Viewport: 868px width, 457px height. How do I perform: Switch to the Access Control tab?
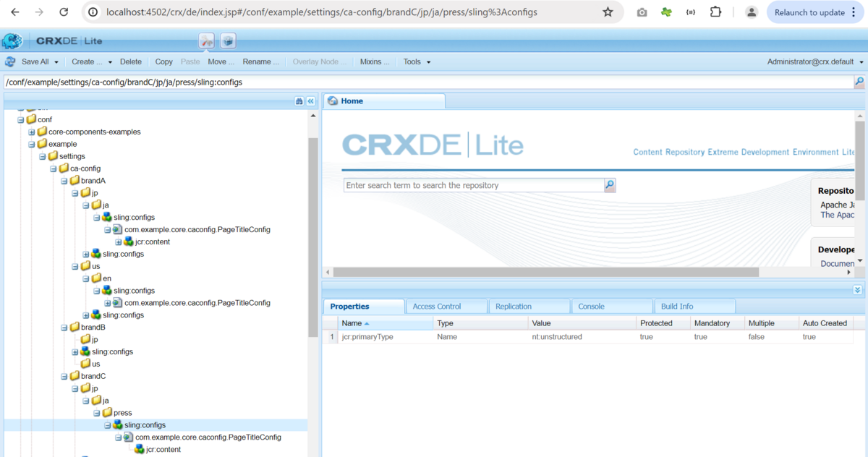point(446,306)
